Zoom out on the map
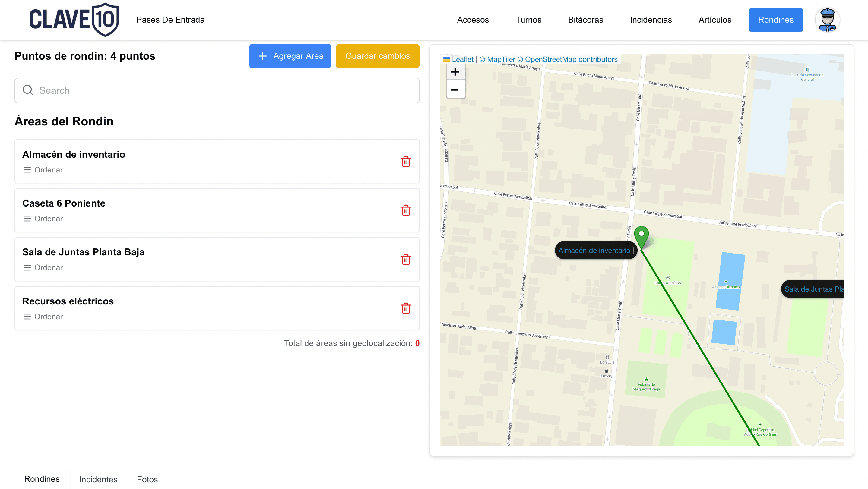The height and width of the screenshot is (489, 868). [x=455, y=90]
